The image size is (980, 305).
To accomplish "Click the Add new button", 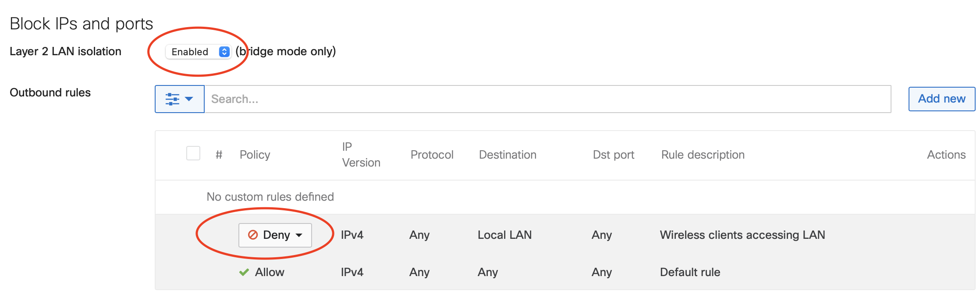I will (x=941, y=99).
